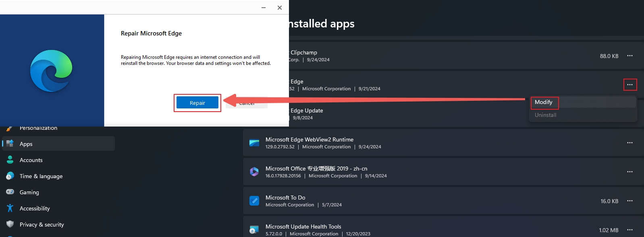Viewport: 644px width, 237px height.
Task: Click the Edge logo in repair dialog
Action: tap(51, 71)
